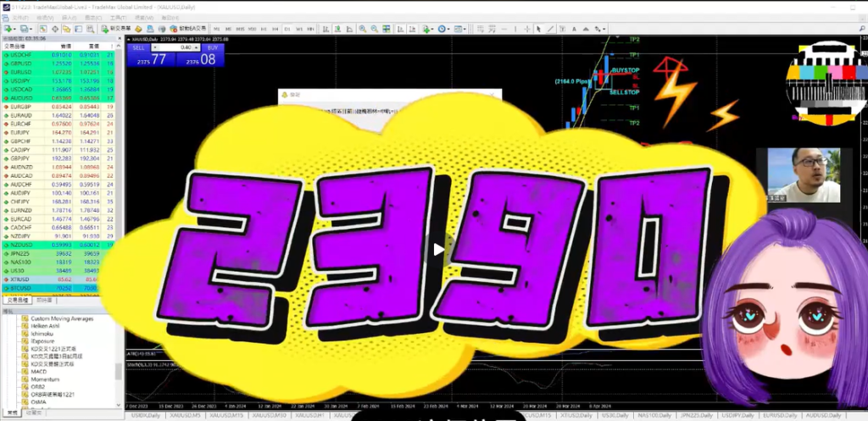The height and width of the screenshot is (421, 868).
Task: Select candlestick chart display icon
Action: (337, 29)
